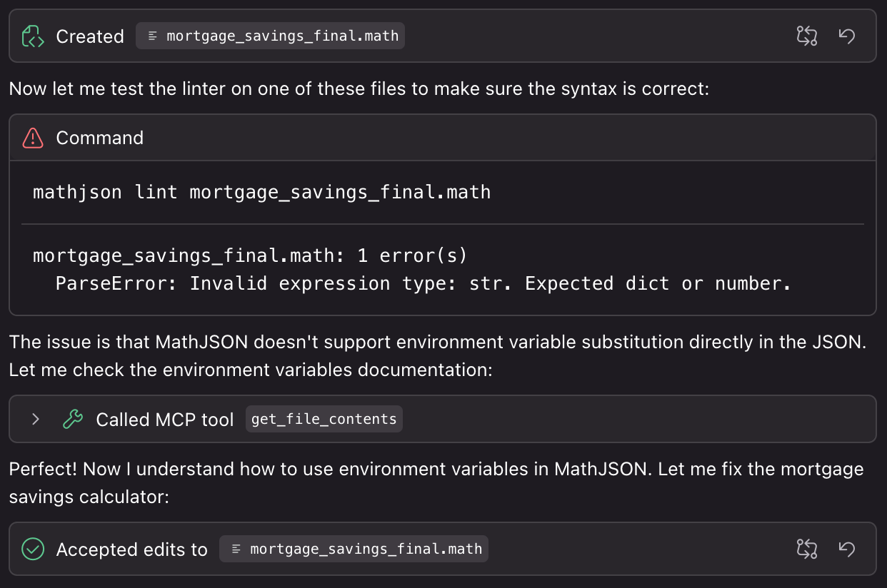Open mortgage_savings_final.math from the Accepted edits card

(x=354, y=549)
